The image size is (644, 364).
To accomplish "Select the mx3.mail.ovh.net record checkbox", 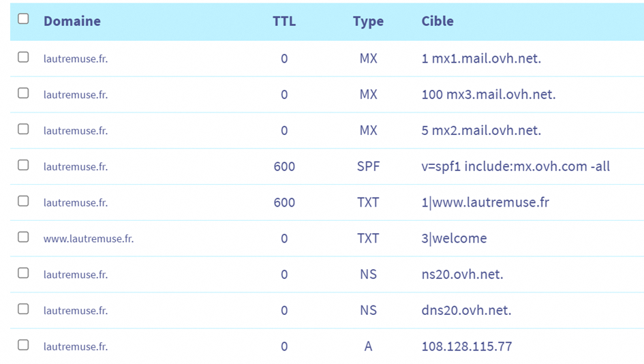I will coord(23,93).
